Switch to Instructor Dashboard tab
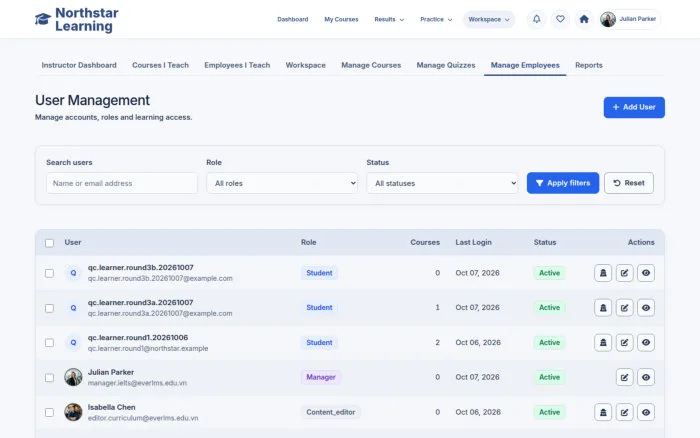The height and width of the screenshot is (438, 700). (x=79, y=65)
